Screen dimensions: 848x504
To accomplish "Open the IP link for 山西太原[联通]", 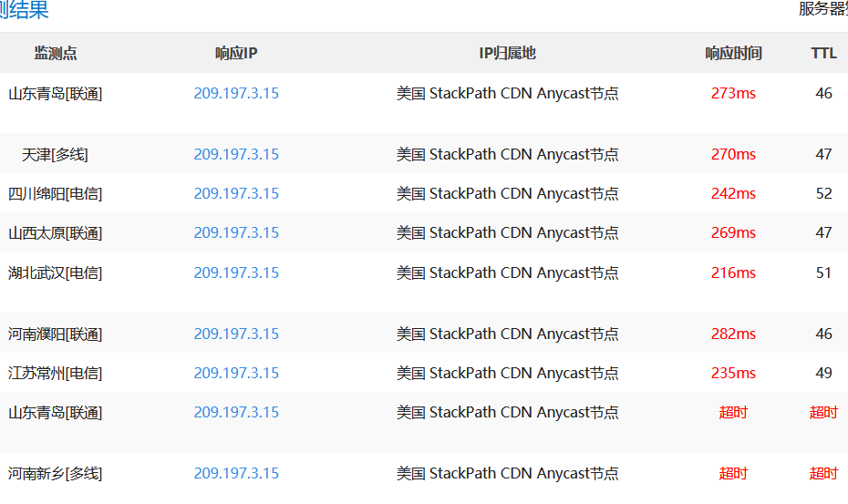I will pos(236,232).
